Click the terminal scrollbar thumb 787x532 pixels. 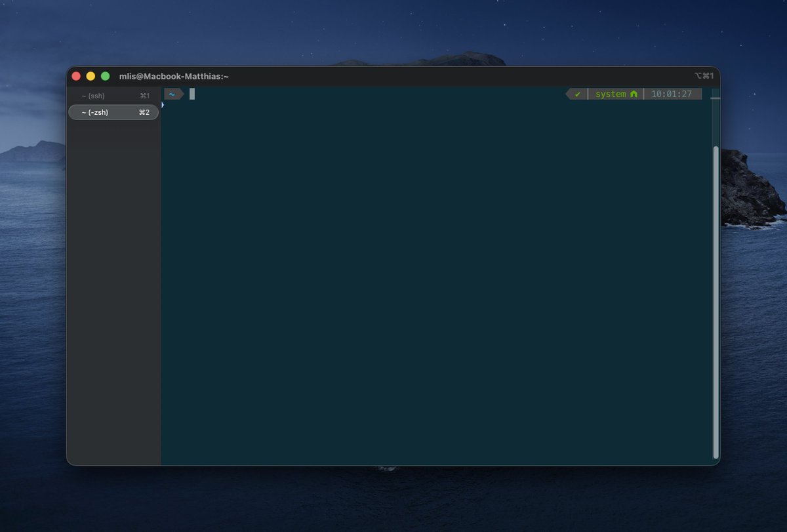coord(716,302)
